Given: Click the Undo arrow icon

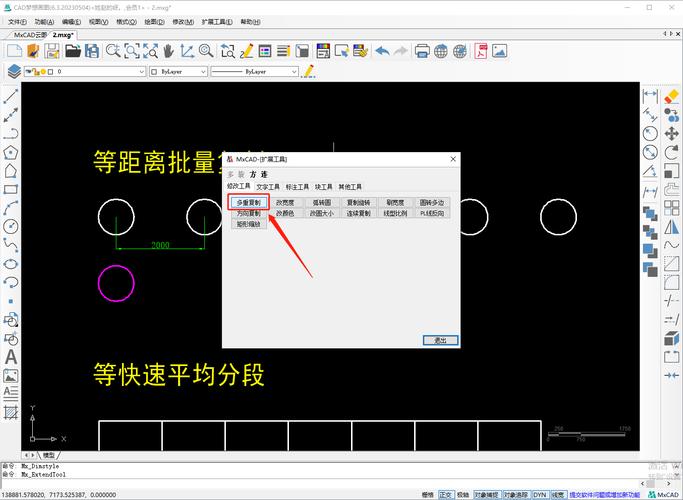Looking at the screenshot, I should [x=382, y=51].
